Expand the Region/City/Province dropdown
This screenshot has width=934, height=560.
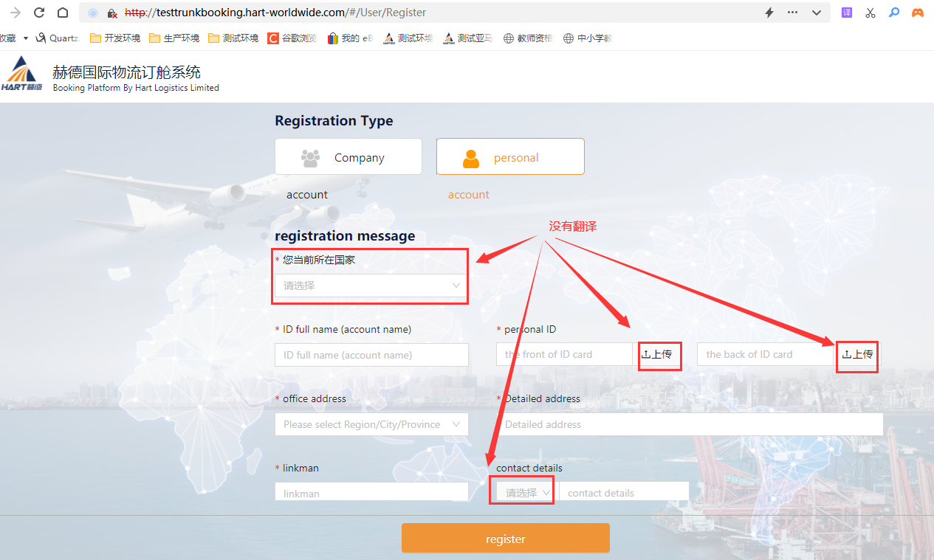click(x=371, y=424)
